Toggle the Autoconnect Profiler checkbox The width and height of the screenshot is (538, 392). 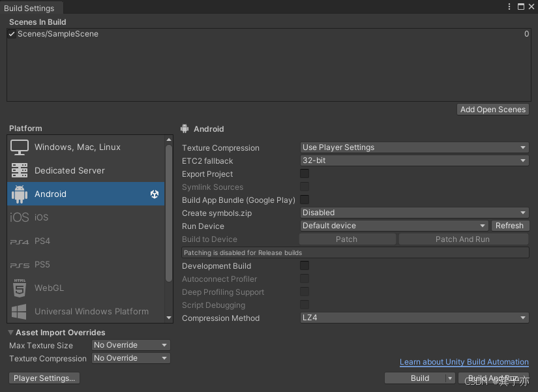(305, 279)
